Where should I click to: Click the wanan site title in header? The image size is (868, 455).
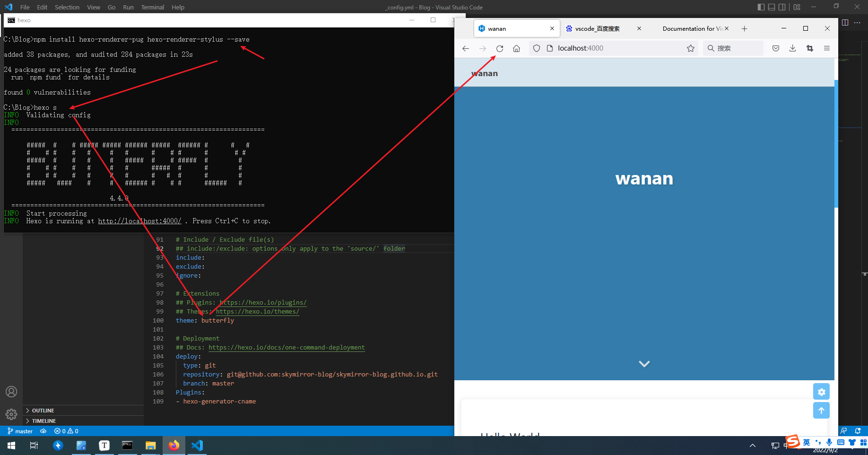485,73
